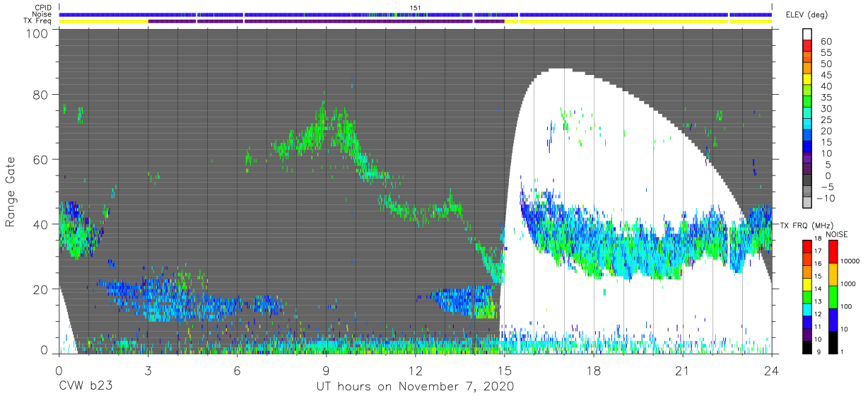Click the orange segment of NOISE color bar

pyautogui.click(x=833, y=273)
